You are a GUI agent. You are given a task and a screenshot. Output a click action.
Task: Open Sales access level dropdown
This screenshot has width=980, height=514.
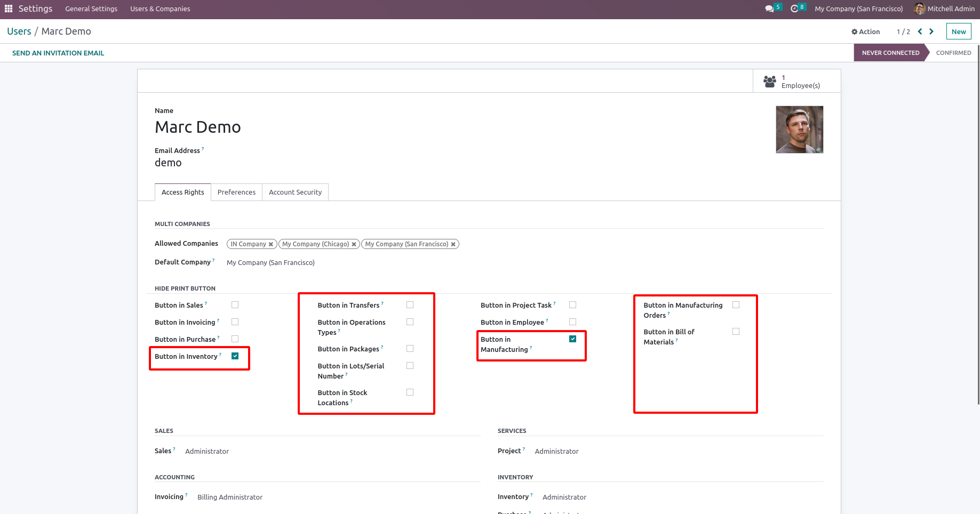pyautogui.click(x=207, y=451)
